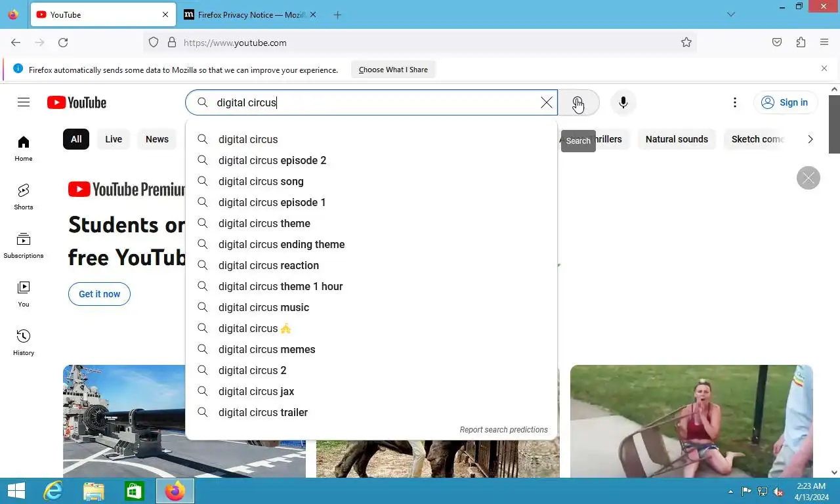Close the Firefox data notification bar
840x504 pixels.
[x=824, y=68]
